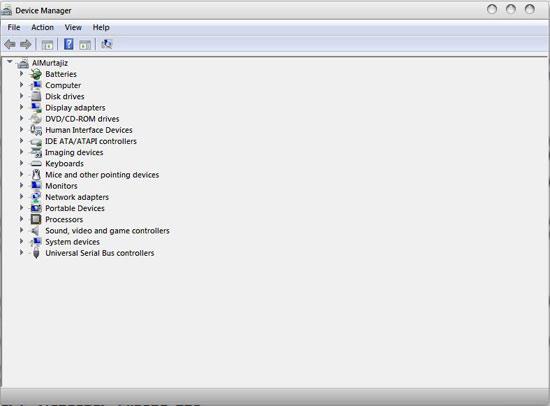This screenshot has height=406, width=550.
Task: Open the Action menu
Action: [x=42, y=27]
